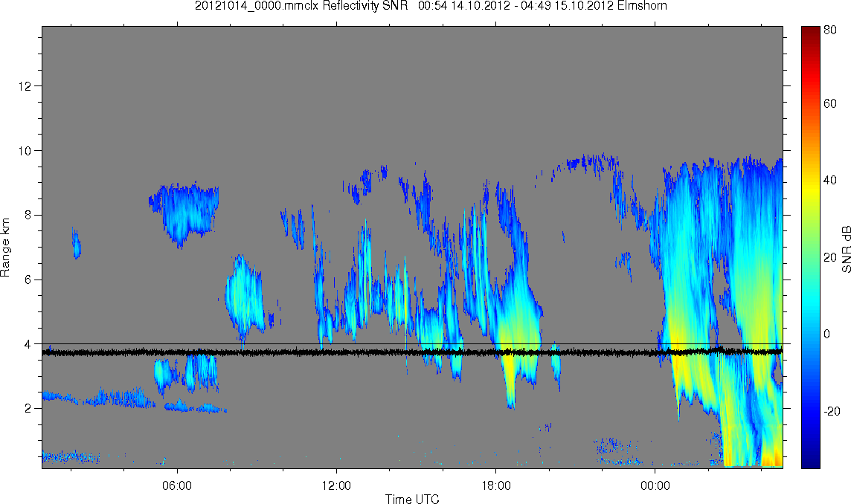Click the '8' range tick label
The width and height of the screenshot is (851, 504).
coord(28,215)
